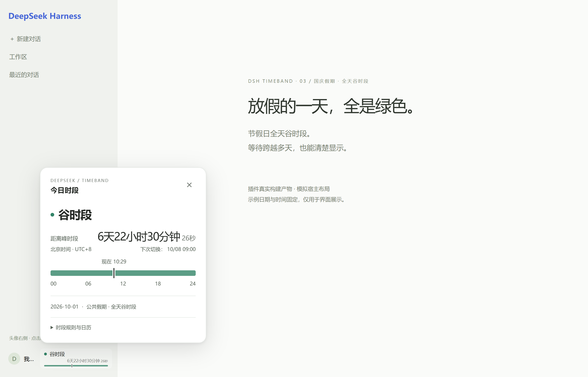Start a new chat with 新建对话
588x377 pixels.
(25, 39)
